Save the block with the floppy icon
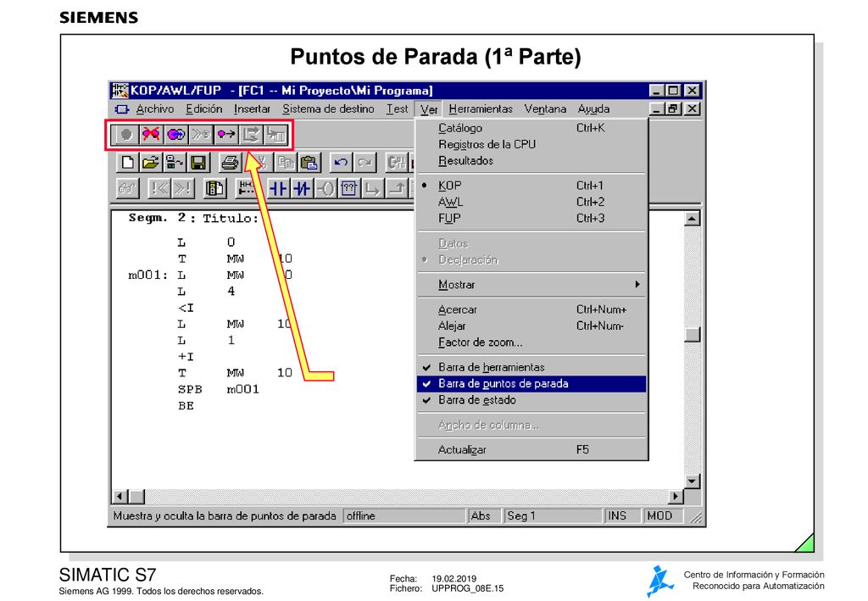The width and height of the screenshot is (868, 601). point(198,162)
